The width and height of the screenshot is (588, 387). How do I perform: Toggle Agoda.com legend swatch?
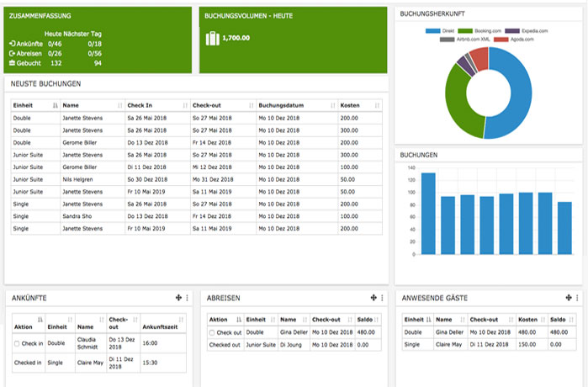[x=501, y=39]
